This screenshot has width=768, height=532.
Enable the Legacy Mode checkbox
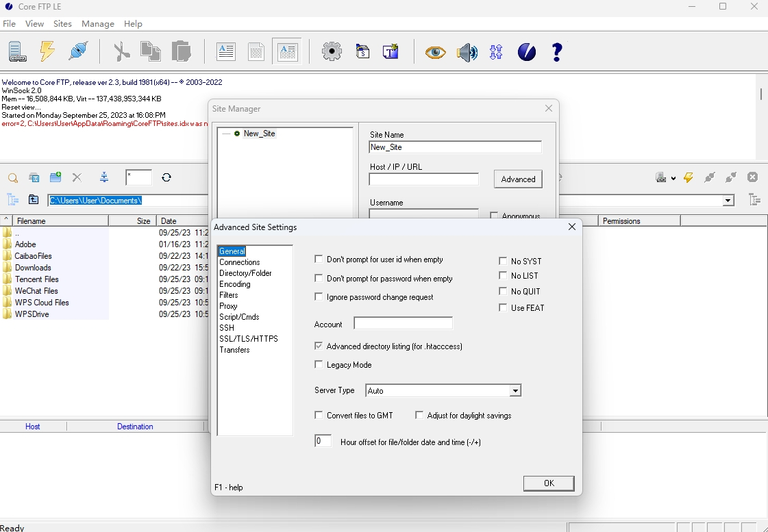[x=319, y=364]
